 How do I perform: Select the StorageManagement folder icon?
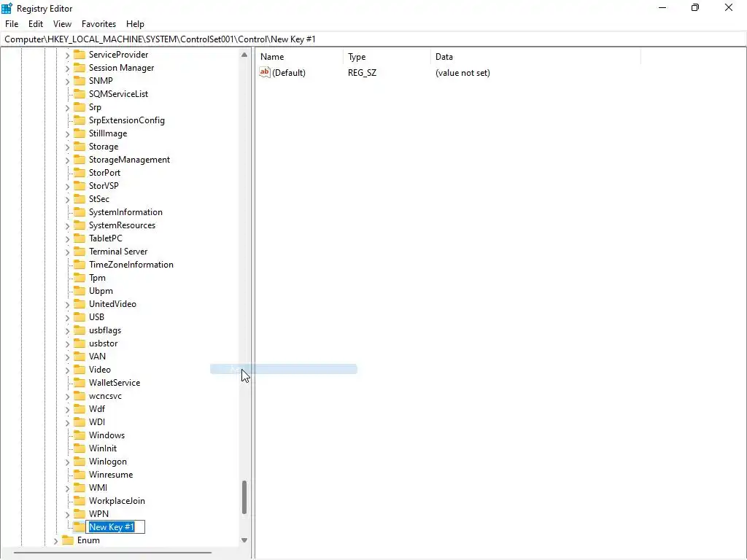79,160
